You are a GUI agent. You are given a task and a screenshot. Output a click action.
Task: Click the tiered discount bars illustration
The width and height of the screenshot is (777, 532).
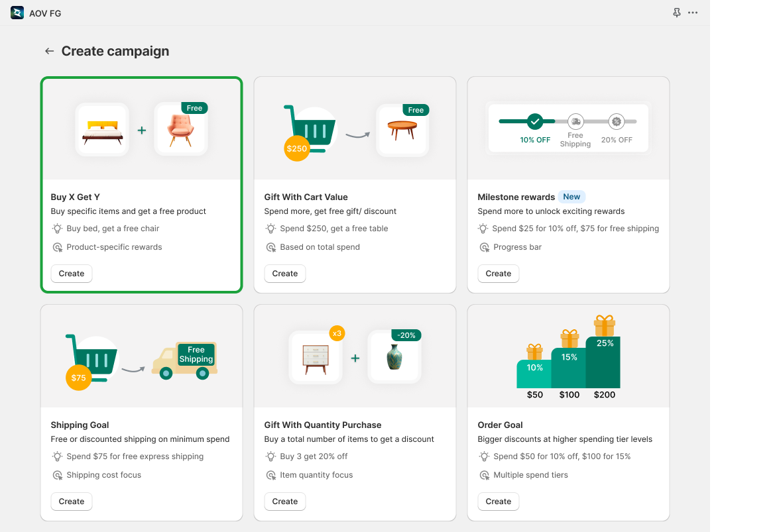click(x=568, y=358)
